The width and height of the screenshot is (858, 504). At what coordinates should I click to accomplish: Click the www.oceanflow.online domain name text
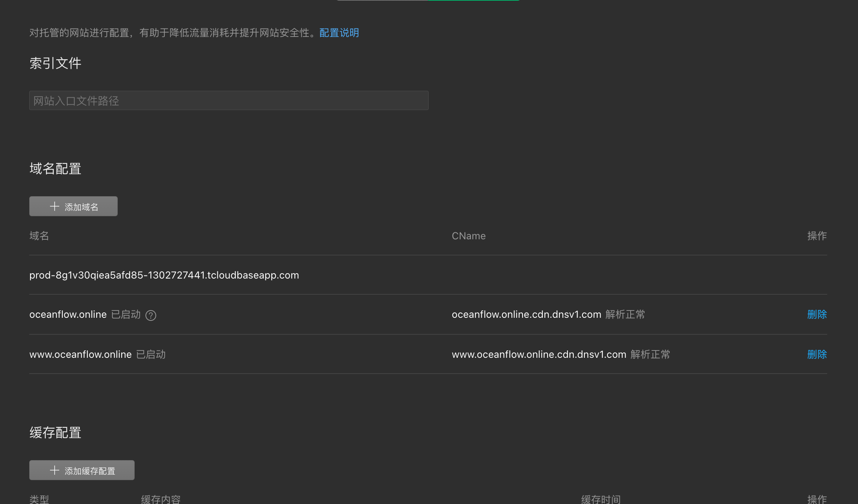tap(80, 354)
